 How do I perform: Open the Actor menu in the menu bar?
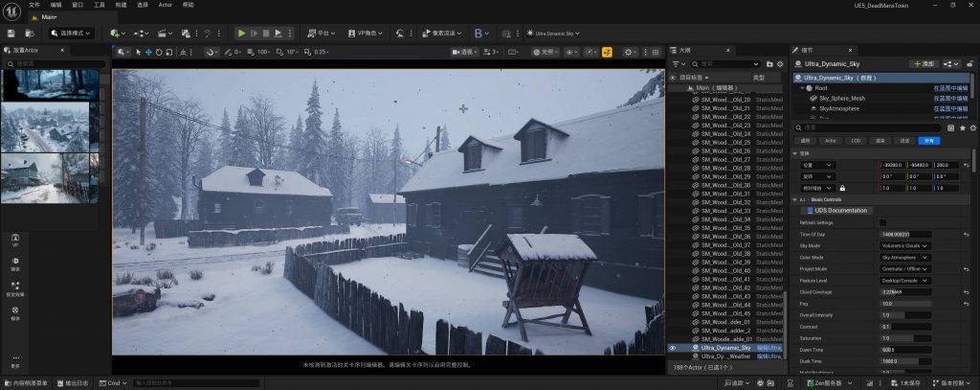[166, 5]
